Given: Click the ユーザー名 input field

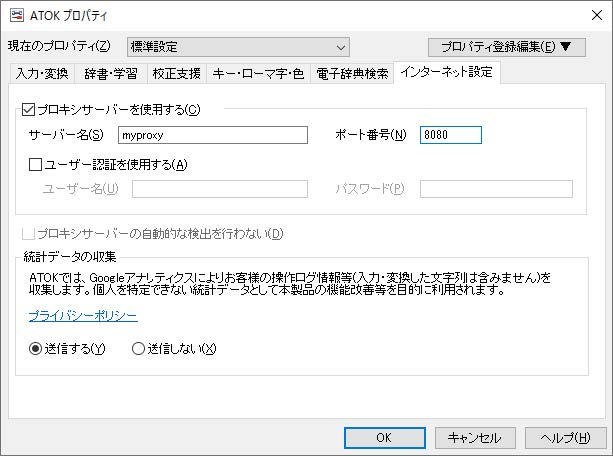Looking at the screenshot, I should click(220, 189).
